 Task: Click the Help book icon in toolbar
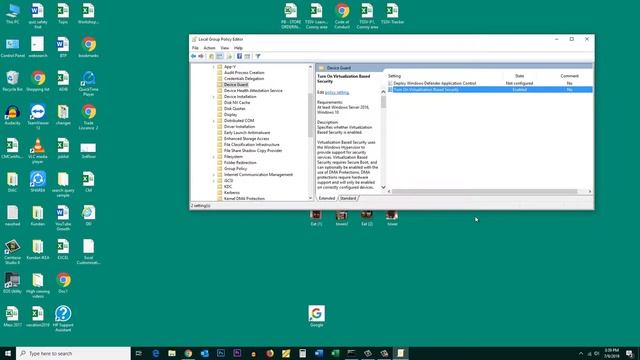(239, 56)
